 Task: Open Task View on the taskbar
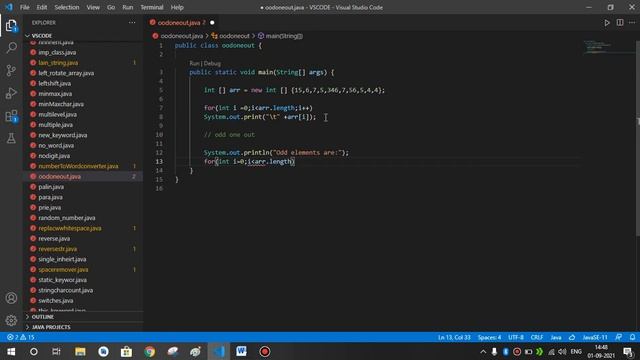(x=56, y=351)
